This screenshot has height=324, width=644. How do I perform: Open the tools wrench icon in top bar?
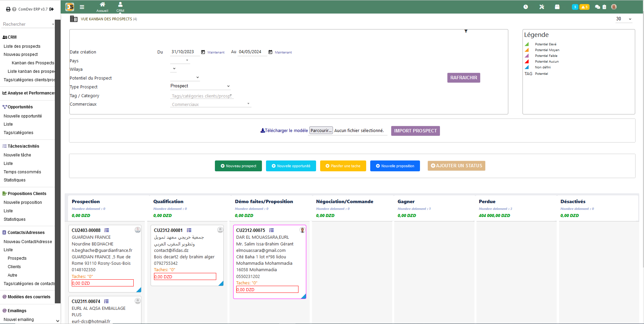542,7
